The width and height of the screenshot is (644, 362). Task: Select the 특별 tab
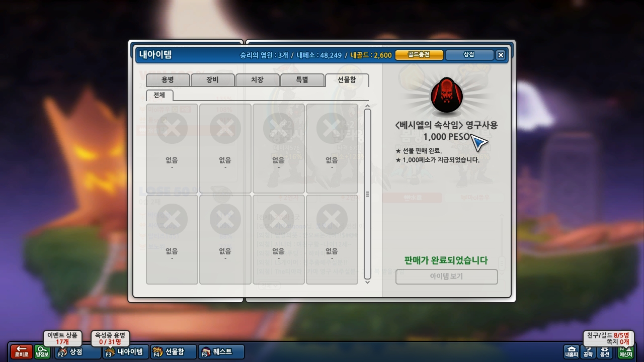pyautogui.click(x=302, y=80)
